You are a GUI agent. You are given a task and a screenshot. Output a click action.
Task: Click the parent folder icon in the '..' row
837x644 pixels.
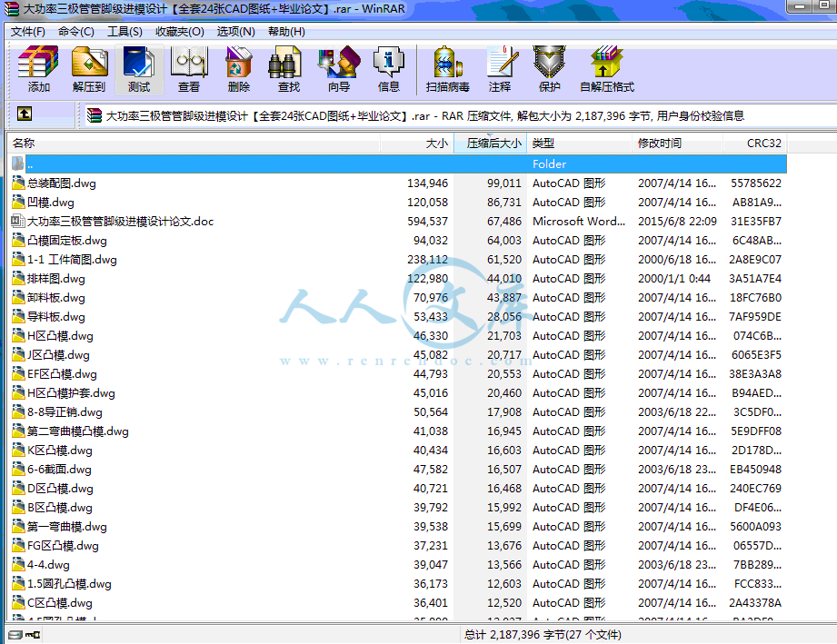18,163
